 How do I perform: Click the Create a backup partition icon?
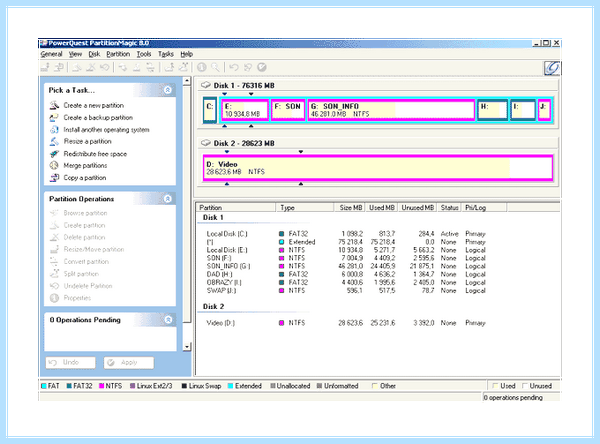click(54, 118)
